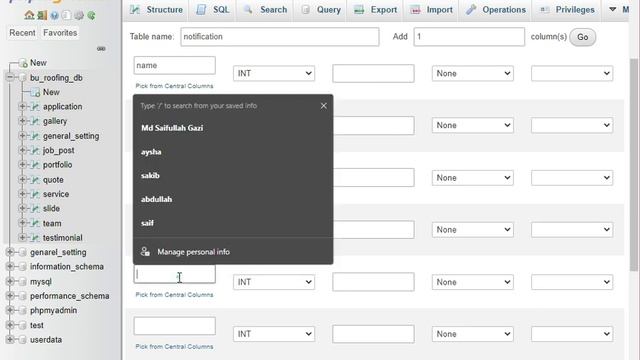This screenshot has height=360, width=640.
Task: Click the Operations wrench icon
Action: [471, 9]
